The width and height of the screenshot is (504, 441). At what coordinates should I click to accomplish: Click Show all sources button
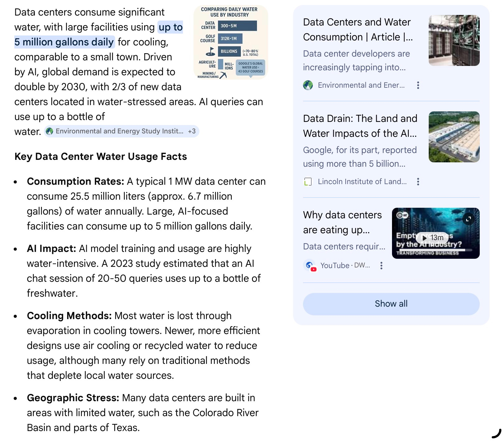click(391, 304)
